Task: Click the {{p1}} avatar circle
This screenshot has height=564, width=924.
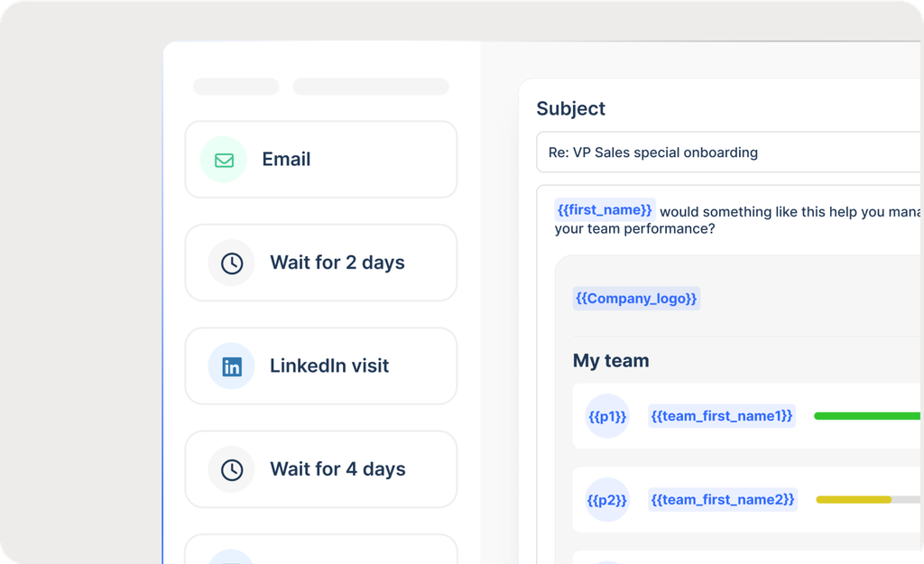Action: pos(607,417)
